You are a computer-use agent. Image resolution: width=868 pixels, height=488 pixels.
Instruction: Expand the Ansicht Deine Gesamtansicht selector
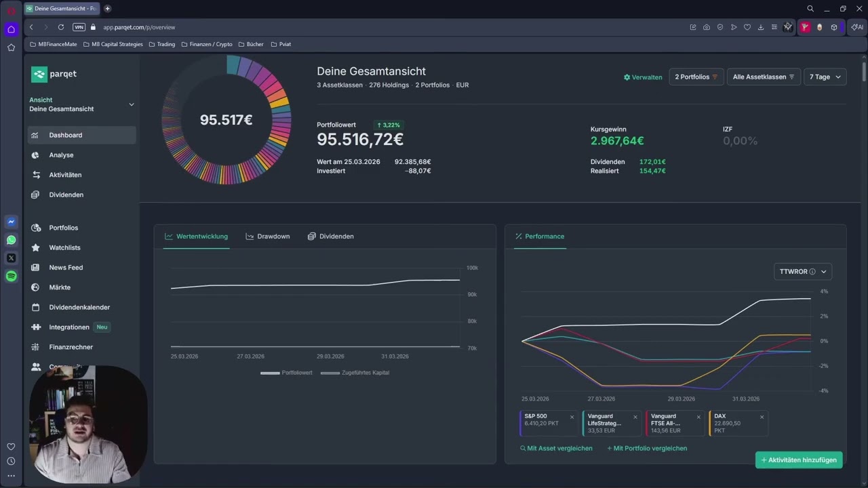click(81, 104)
